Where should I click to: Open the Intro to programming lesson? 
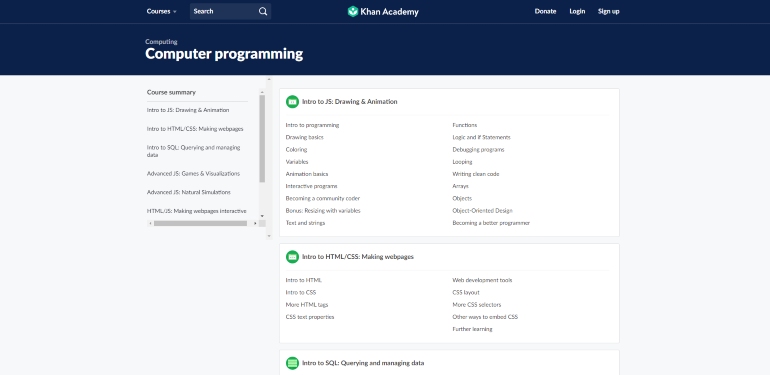[x=312, y=125]
